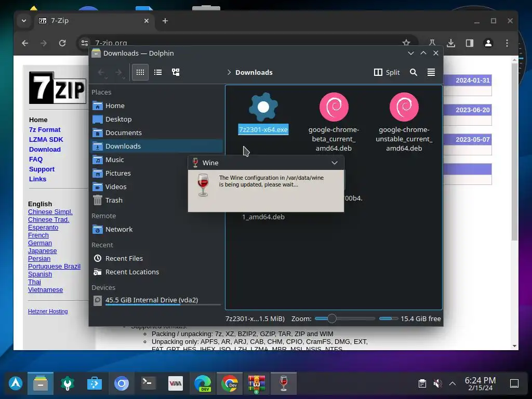Adjust the Dolphin Zoom slider
Viewport: 532px width, 399px height.
345,318
